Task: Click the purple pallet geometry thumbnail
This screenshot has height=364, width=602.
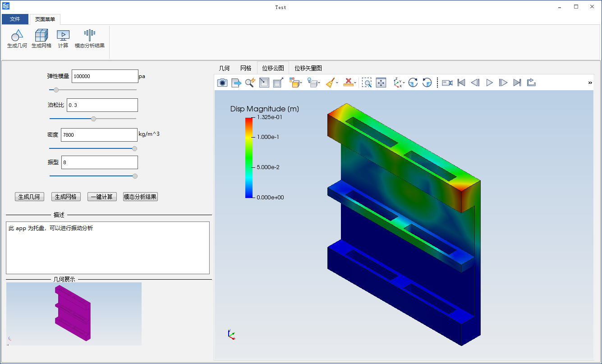Action: [74, 314]
